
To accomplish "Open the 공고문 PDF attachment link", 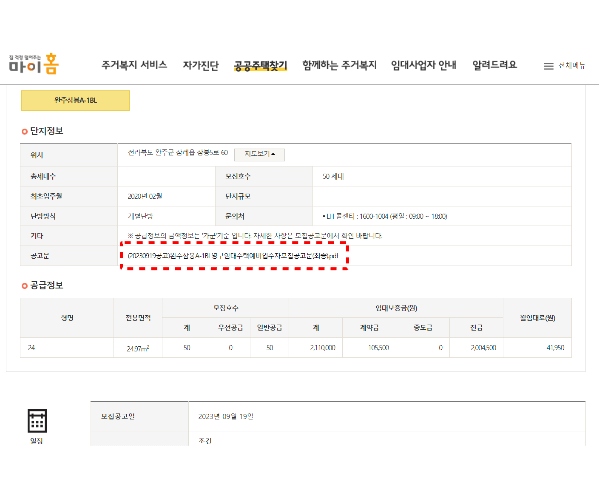I will [x=233, y=256].
